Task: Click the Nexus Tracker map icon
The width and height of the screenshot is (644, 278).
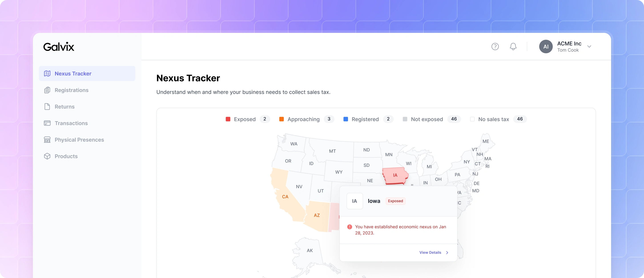Action: coord(47,73)
